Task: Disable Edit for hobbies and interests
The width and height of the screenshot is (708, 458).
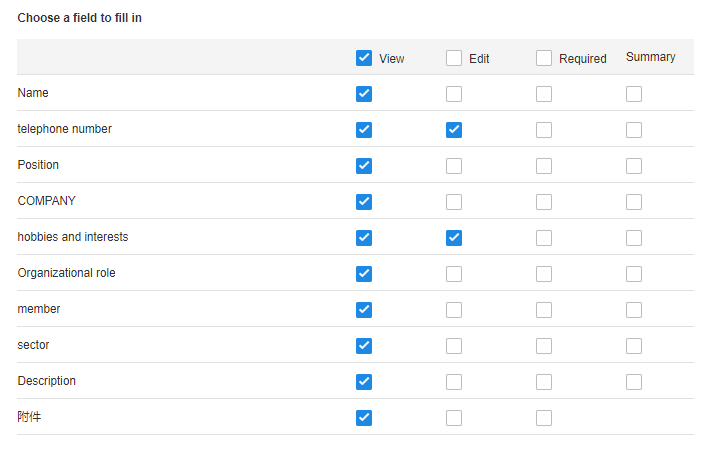Action: (454, 238)
